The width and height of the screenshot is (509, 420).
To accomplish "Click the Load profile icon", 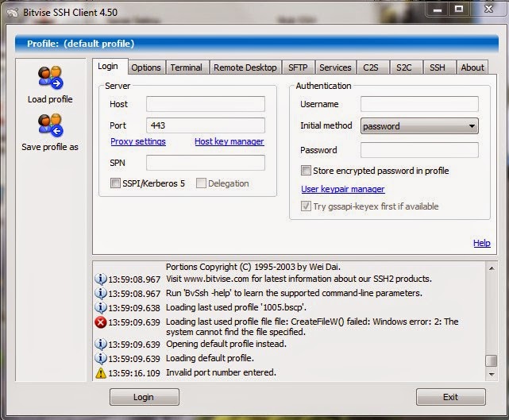I will pos(50,78).
